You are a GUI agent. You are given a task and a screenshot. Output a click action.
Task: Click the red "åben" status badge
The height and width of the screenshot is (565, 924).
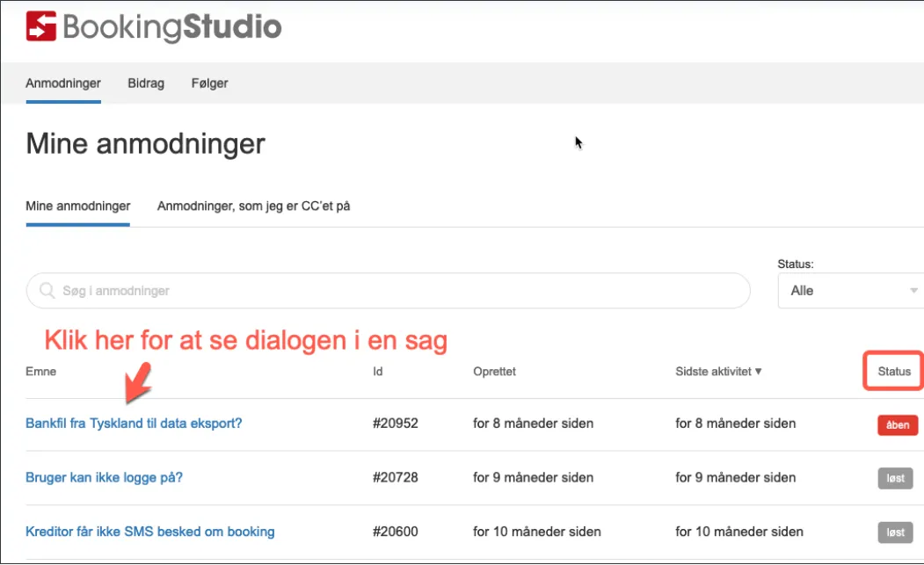pyautogui.click(x=896, y=424)
